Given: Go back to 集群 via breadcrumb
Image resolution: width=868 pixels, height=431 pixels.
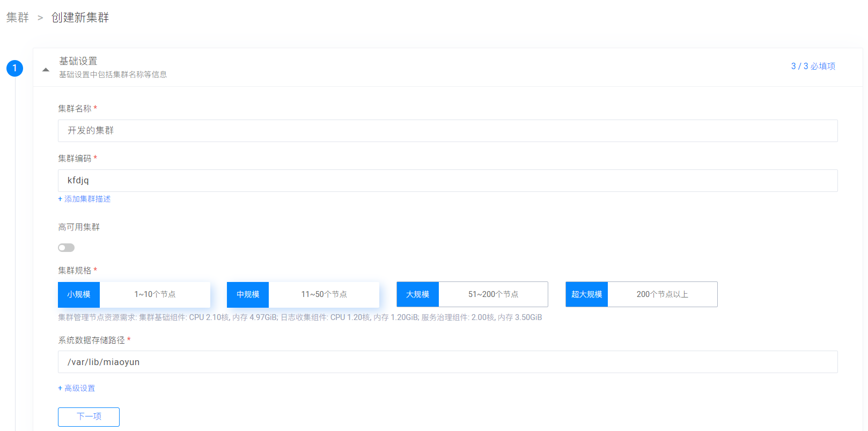Looking at the screenshot, I should click(18, 18).
